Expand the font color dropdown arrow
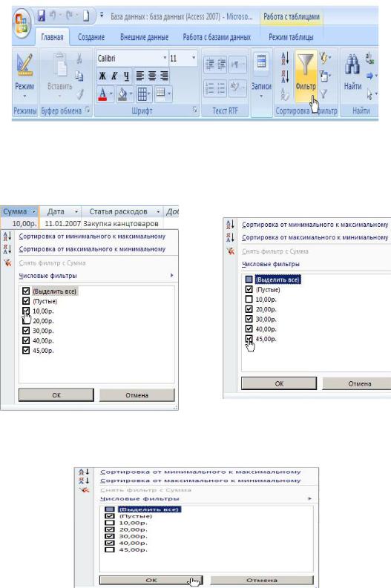 111,93
